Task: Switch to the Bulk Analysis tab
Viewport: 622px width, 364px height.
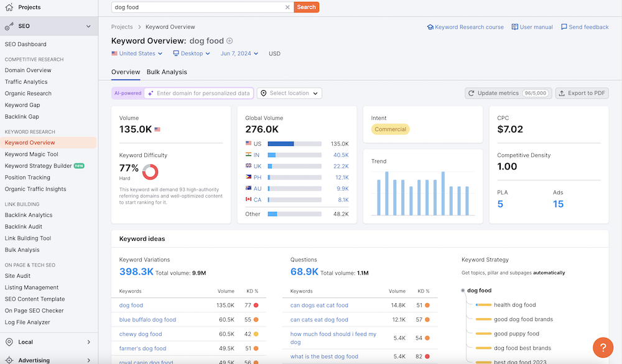Action: pos(167,72)
